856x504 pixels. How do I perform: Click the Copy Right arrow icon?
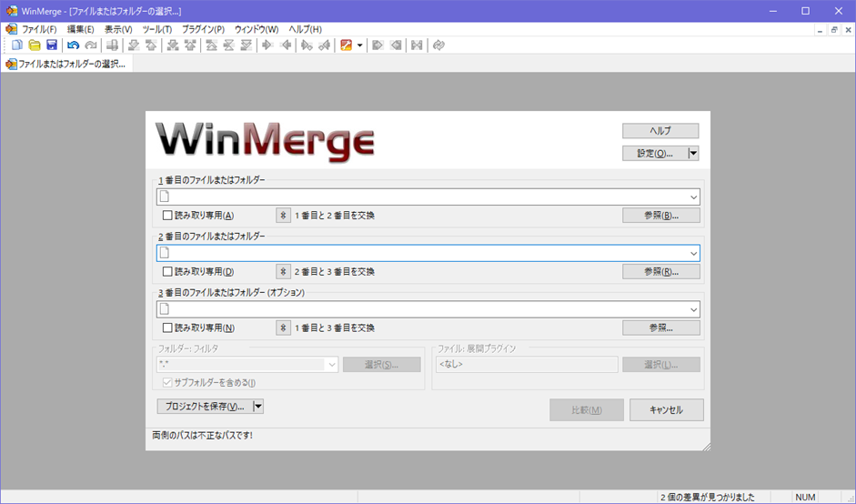coord(267,45)
